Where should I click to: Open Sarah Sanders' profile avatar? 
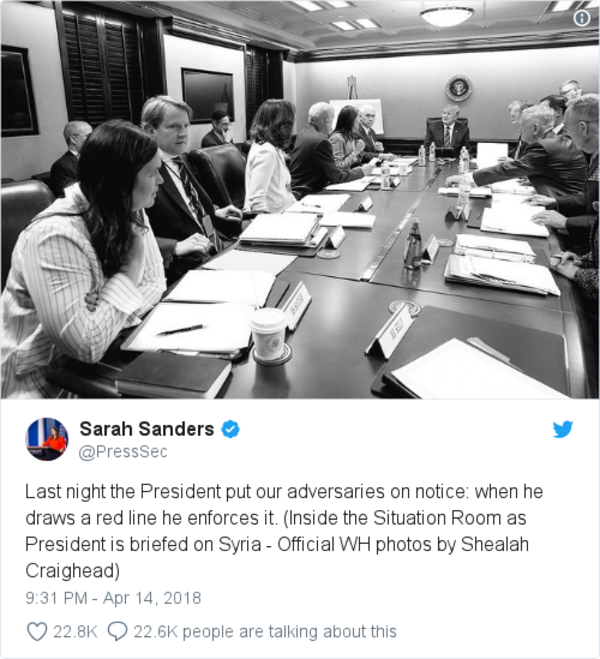(x=47, y=439)
